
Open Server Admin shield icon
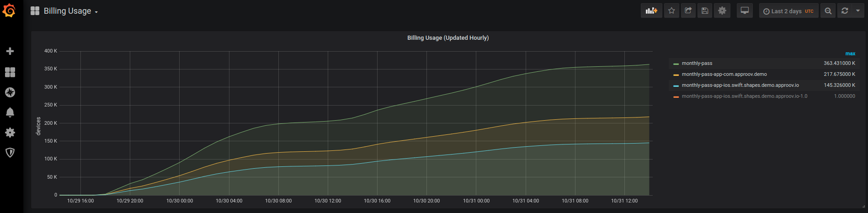10,153
